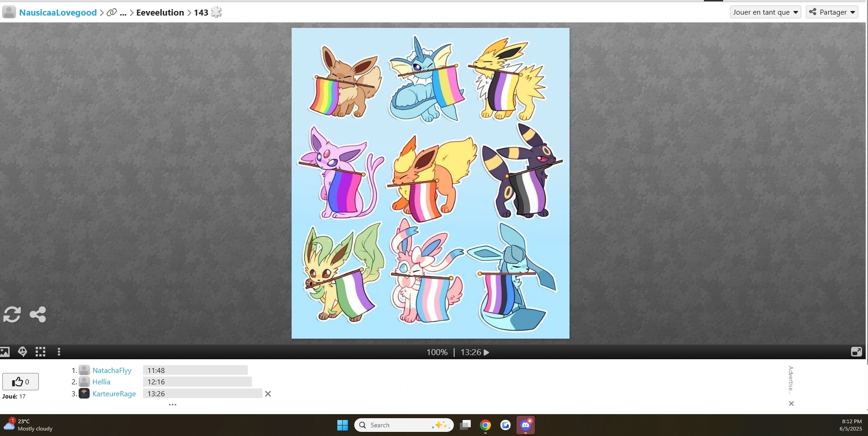Open the taskbar clock showing 8:12 PM
This screenshot has width=868, height=436.
(851, 425)
